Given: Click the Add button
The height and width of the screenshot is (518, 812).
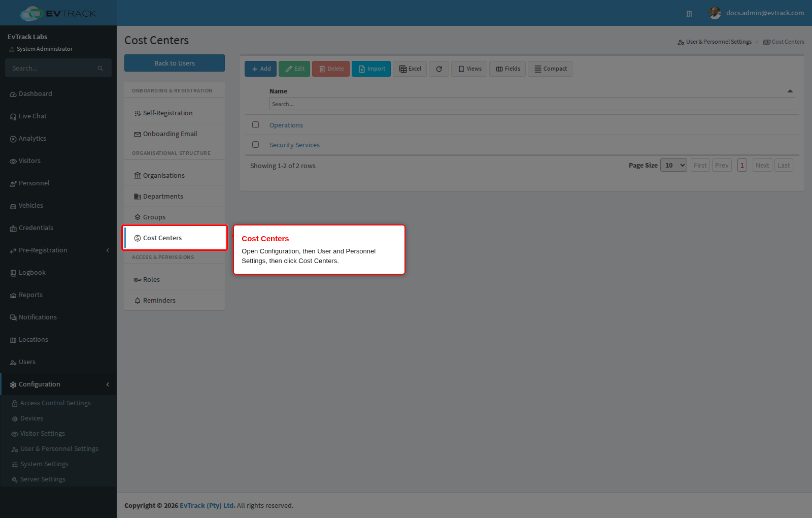Looking at the screenshot, I should tap(260, 69).
